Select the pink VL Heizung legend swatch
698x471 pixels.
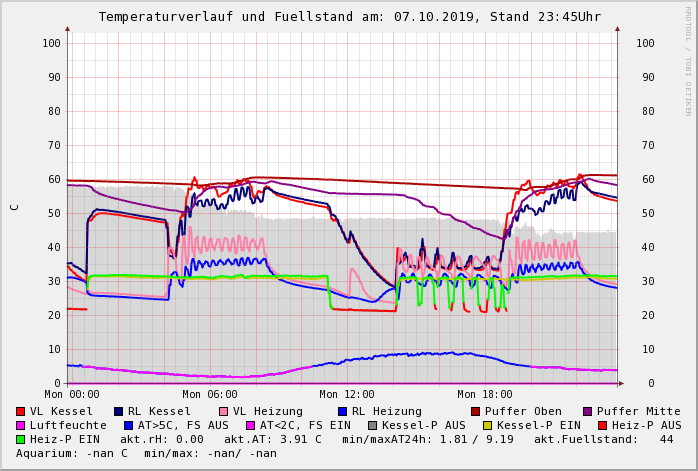pyautogui.click(x=223, y=411)
